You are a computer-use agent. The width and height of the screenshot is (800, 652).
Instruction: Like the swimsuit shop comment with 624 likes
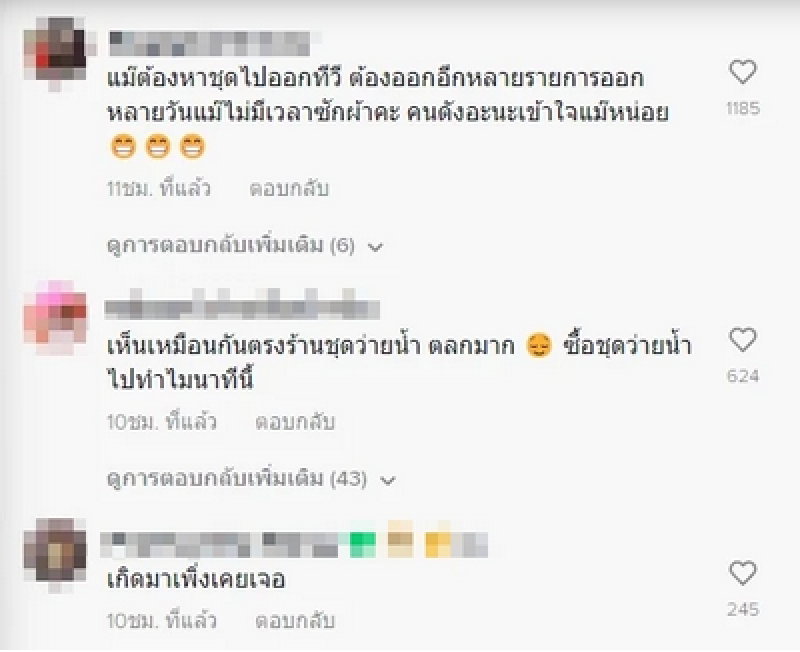pyautogui.click(x=743, y=340)
